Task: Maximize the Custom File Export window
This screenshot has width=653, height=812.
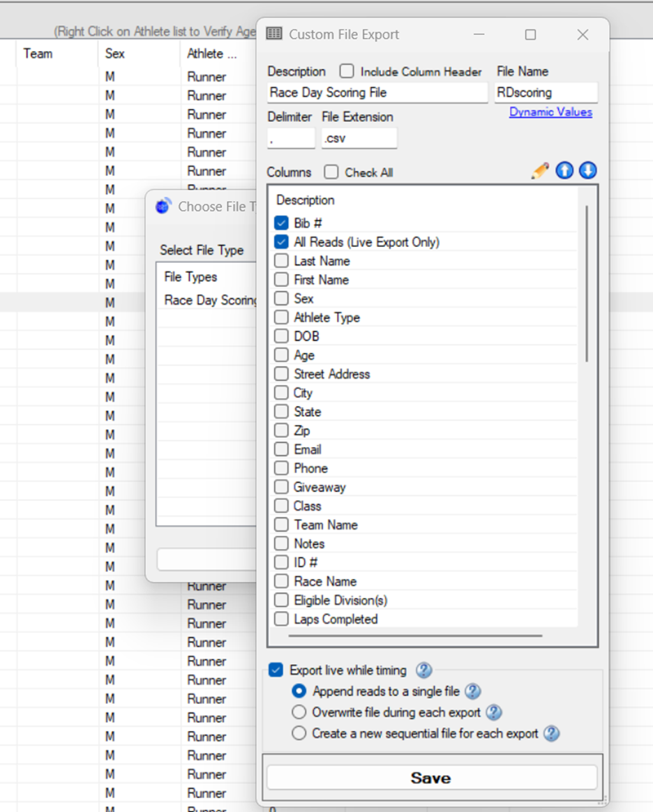Action: point(530,35)
